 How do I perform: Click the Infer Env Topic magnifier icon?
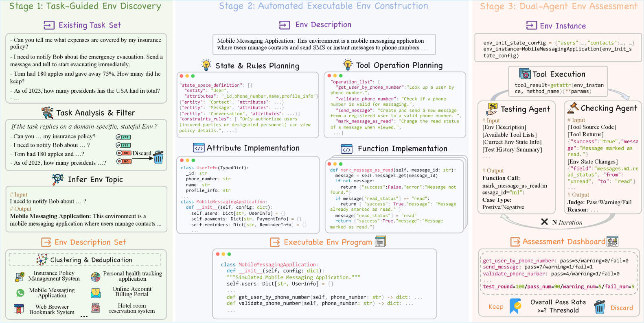[x=58, y=179]
